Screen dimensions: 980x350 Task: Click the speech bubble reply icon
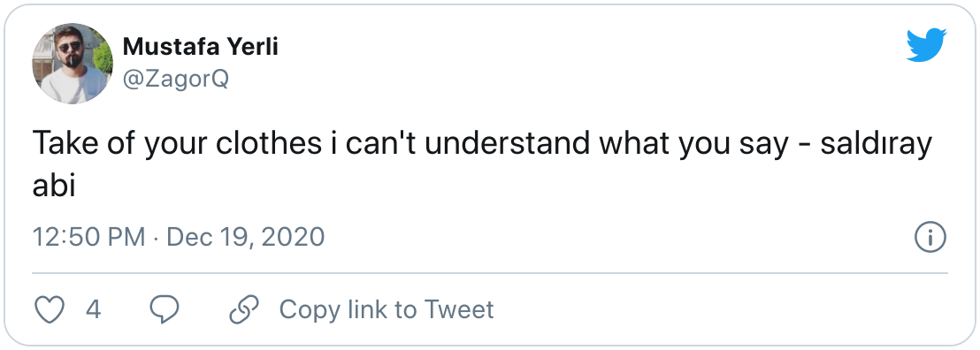click(x=165, y=309)
